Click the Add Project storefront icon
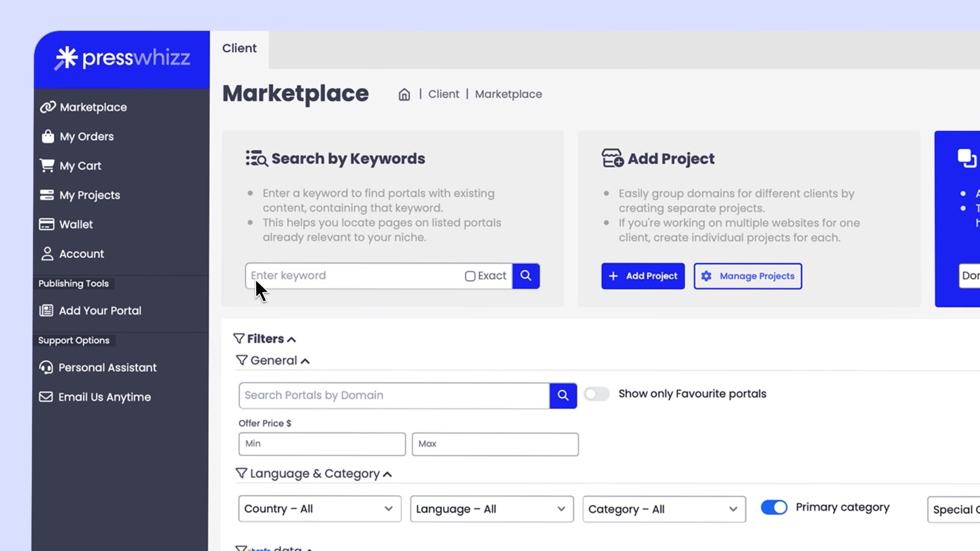This screenshot has width=980, height=551. (x=612, y=158)
